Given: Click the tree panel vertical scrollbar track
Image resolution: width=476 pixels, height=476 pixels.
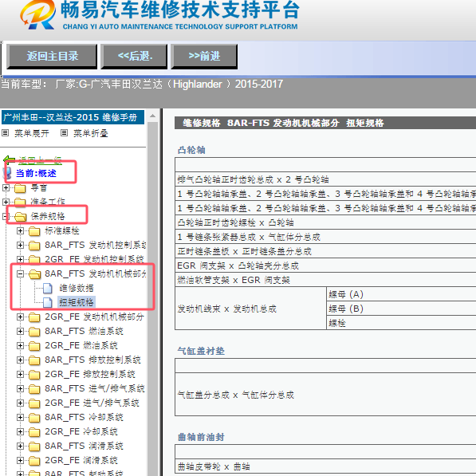Looking at the screenshot, I should tap(153, 299).
